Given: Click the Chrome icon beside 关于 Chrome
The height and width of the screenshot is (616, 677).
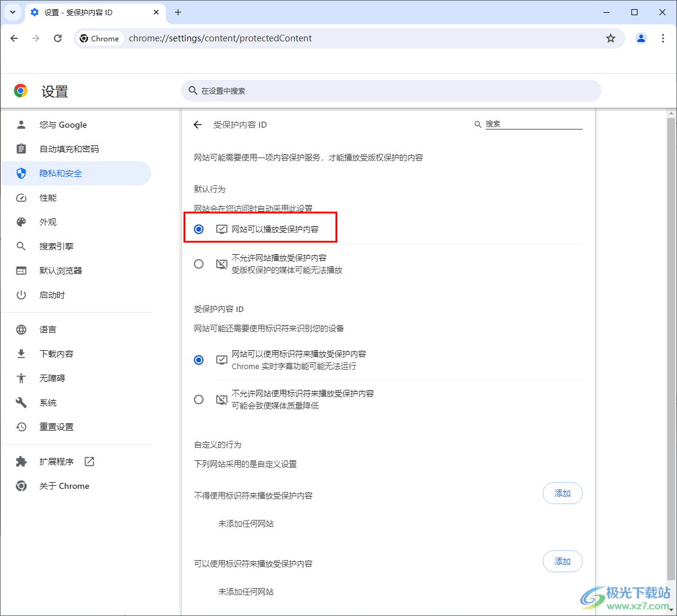Looking at the screenshot, I should coord(21,486).
